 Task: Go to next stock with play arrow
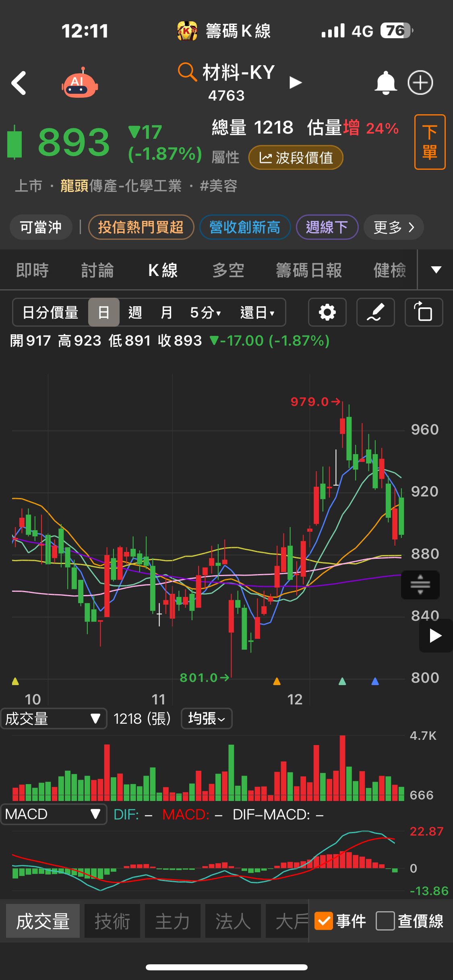point(296,83)
